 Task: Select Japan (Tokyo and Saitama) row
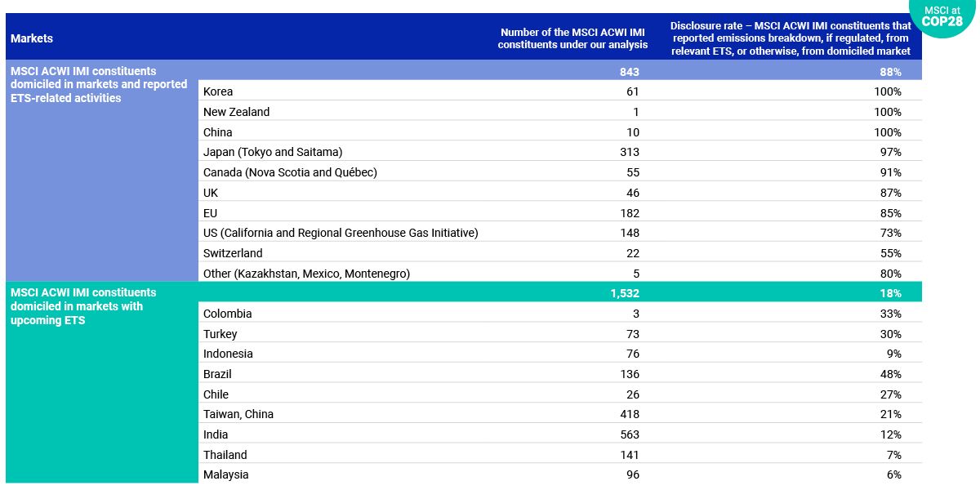click(x=272, y=152)
